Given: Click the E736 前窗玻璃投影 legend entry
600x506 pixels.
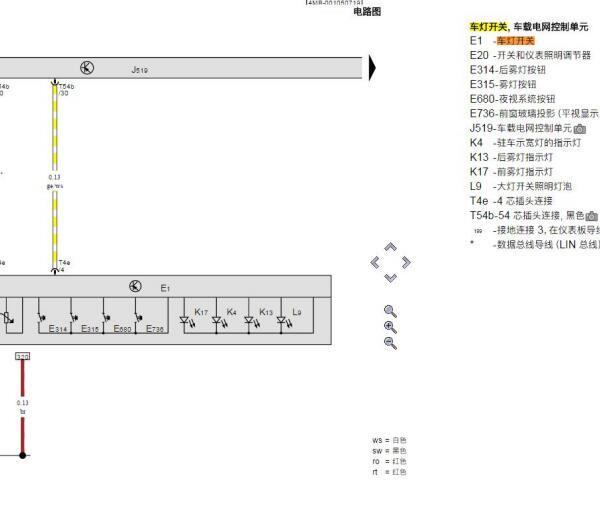Looking at the screenshot, I should click(x=534, y=113).
